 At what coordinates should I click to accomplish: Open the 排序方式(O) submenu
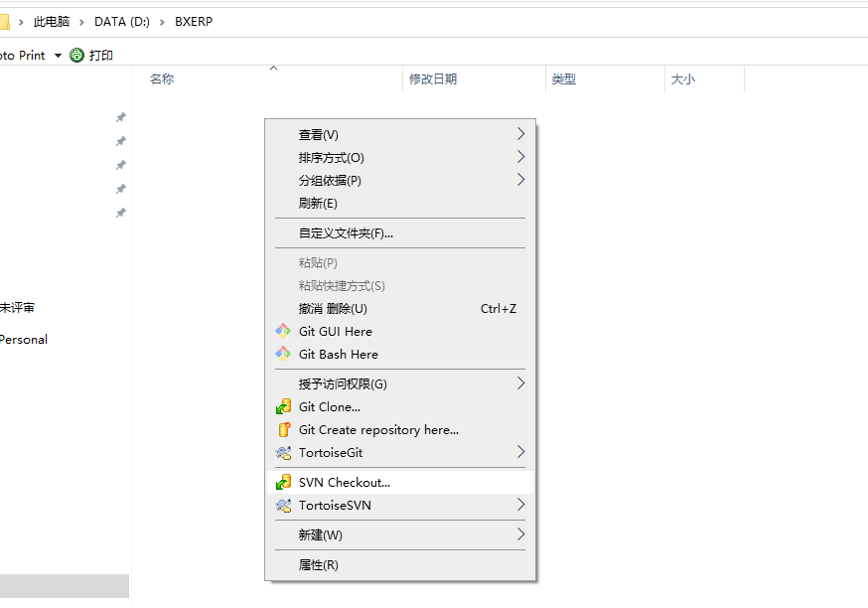click(x=399, y=157)
